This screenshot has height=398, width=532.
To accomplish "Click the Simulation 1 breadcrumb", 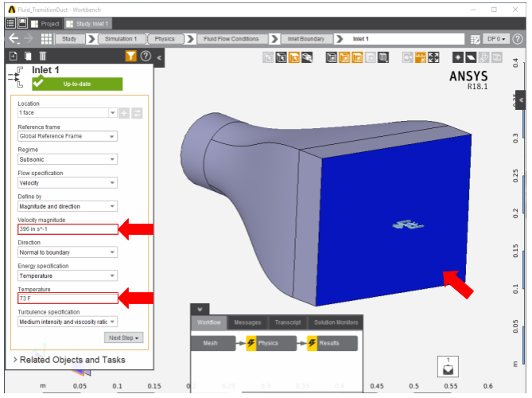I will click(x=121, y=39).
